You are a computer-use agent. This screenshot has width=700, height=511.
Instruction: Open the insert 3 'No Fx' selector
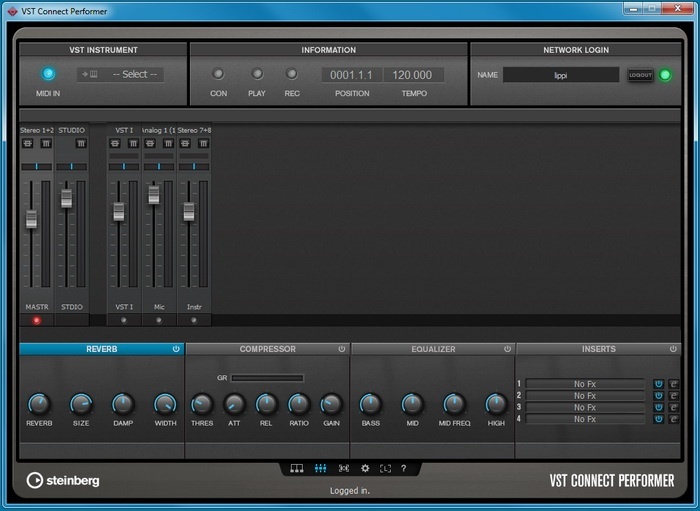[585, 407]
